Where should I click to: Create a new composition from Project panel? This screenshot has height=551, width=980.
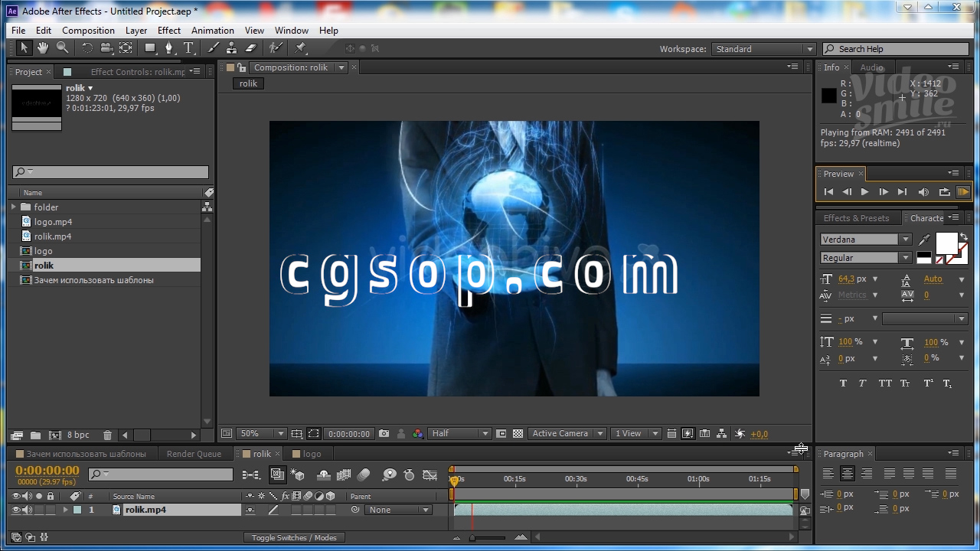coord(54,435)
